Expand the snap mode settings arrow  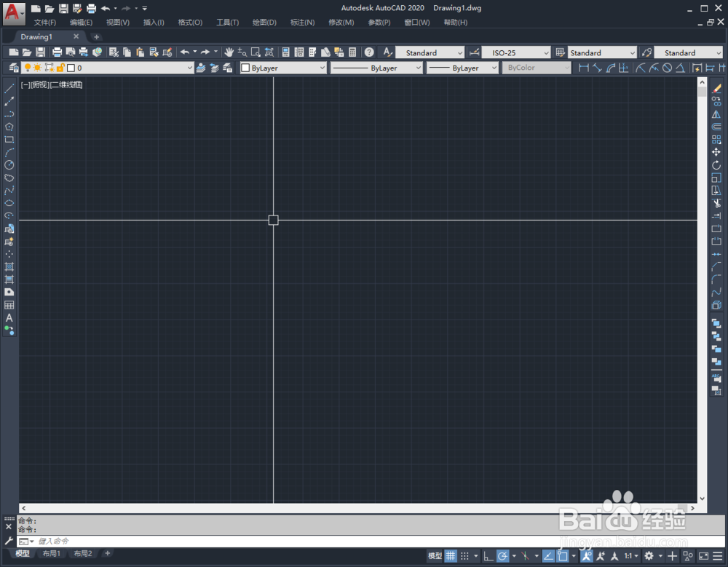coord(476,556)
